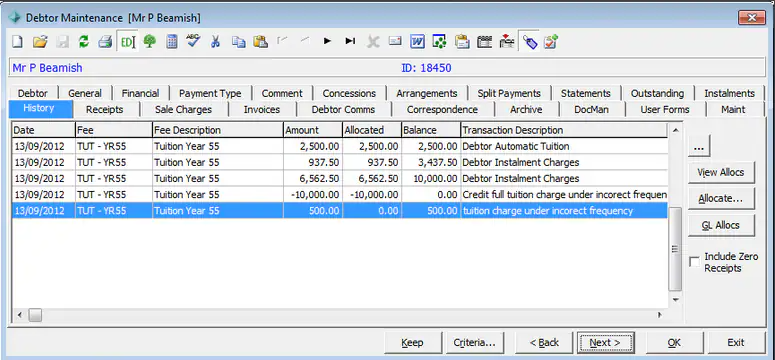Image resolution: width=775 pixels, height=360 pixels.
Task: Go to the Financial tab
Action: (140, 93)
